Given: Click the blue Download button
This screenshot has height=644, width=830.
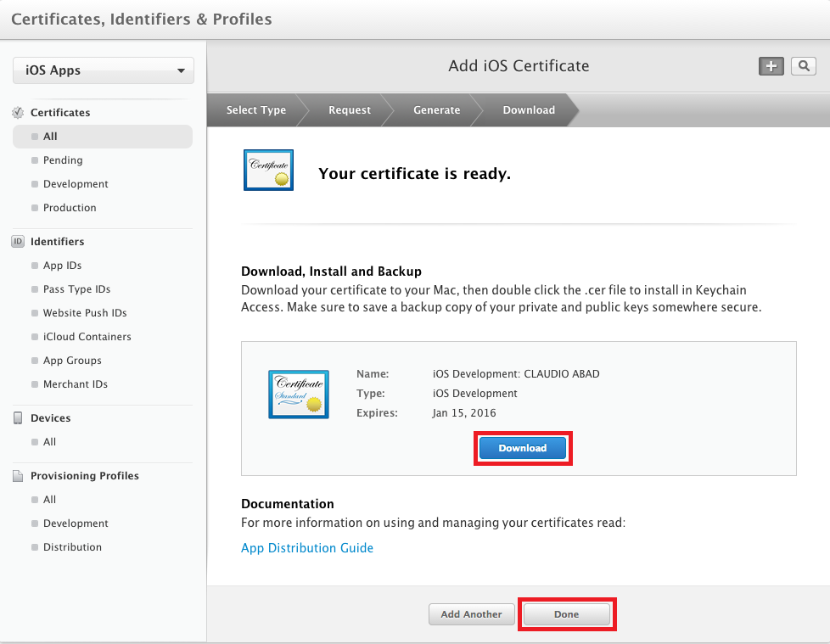Looking at the screenshot, I should click(x=523, y=448).
